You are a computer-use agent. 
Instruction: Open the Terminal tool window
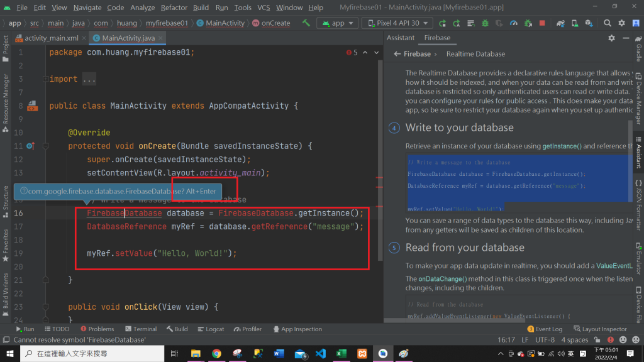[141, 329]
